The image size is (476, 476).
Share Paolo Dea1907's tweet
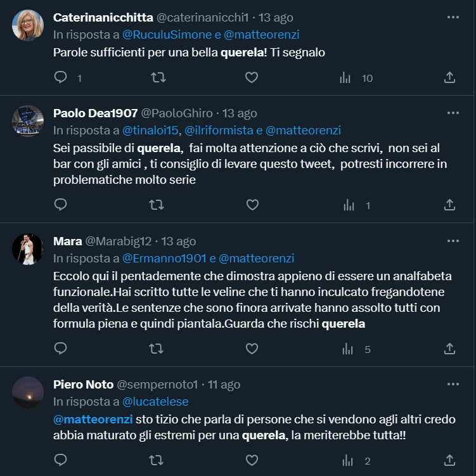(449, 205)
